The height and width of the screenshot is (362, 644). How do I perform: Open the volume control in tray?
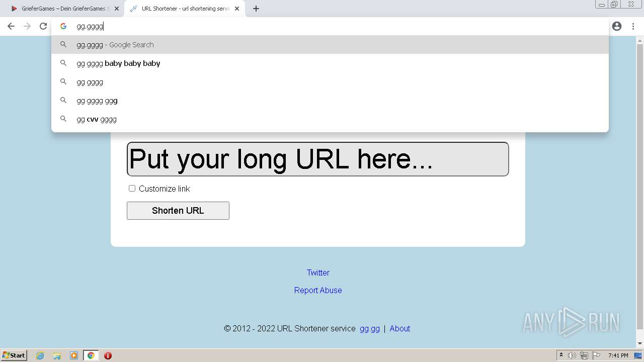coord(572,355)
